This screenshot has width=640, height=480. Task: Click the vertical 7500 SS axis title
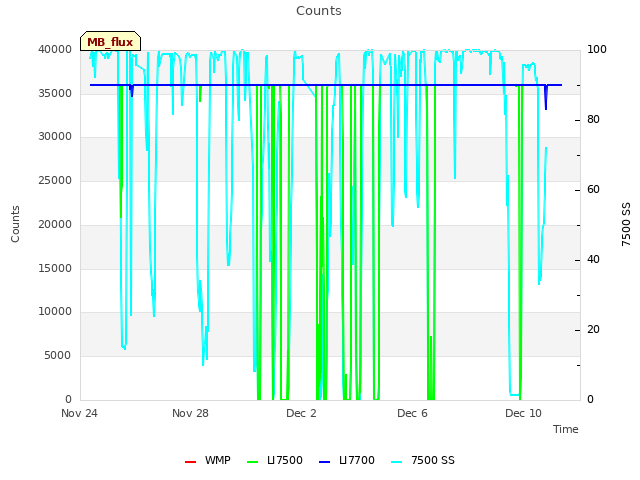click(626, 224)
